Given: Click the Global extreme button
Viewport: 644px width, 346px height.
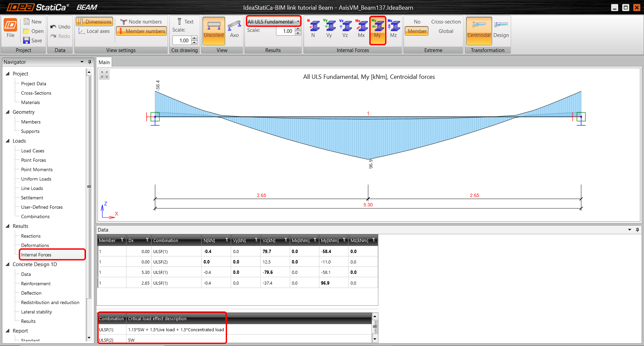Looking at the screenshot, I should coord(446,31).
